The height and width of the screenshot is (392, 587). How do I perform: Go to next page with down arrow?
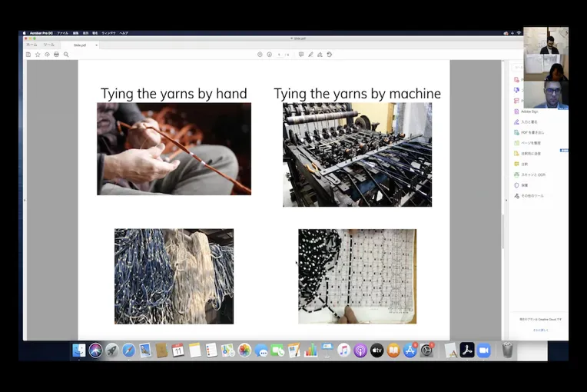[x=269, y=55]
